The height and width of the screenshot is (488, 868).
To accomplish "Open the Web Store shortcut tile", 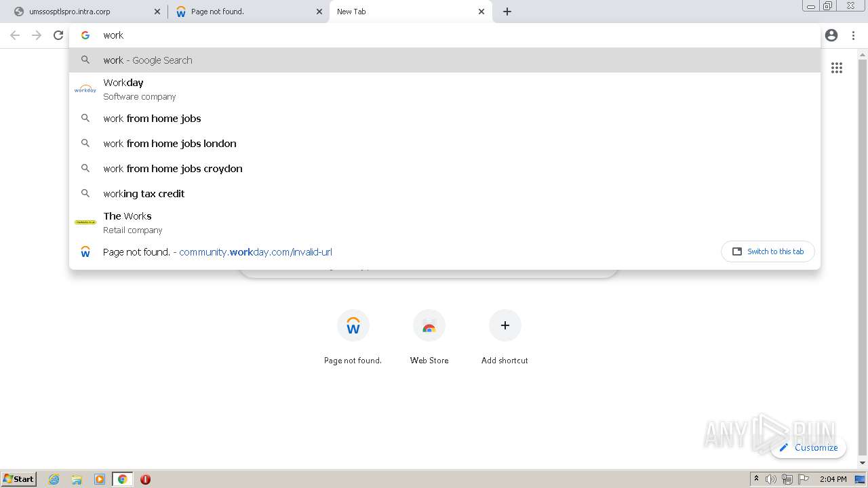I will click(429, 338).
